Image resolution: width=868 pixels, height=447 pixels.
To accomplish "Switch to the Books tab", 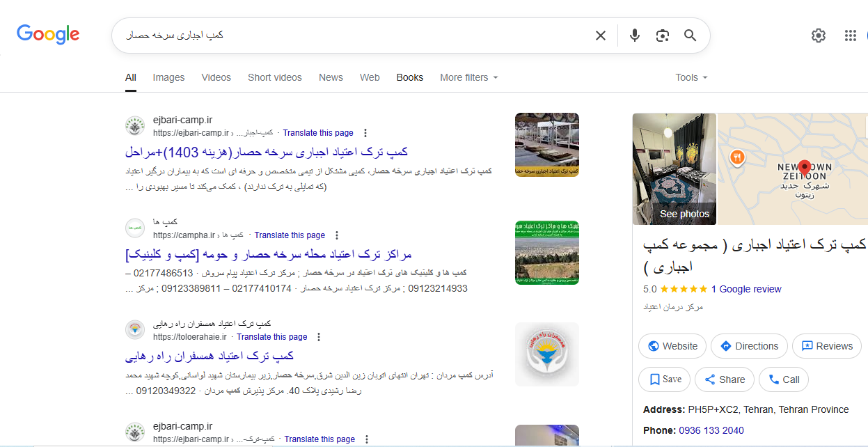I will click(410, 77).
